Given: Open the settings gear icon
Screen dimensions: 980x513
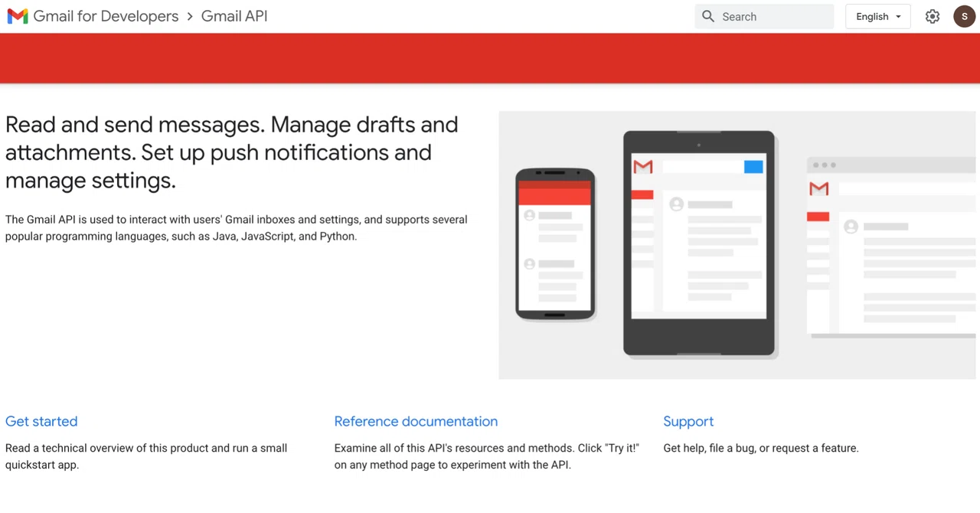Looking at the screenshot, I should coord(932,16).
